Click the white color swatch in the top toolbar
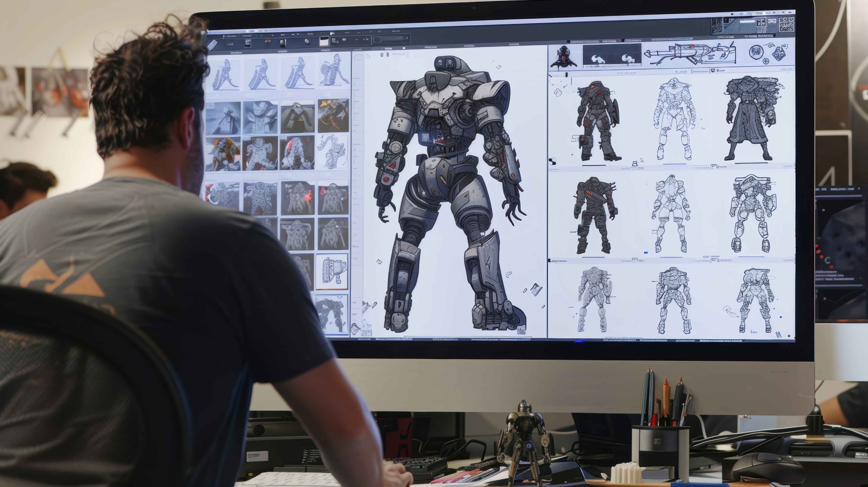Viewport: 868px width, 487px height. pyautogui.click(x=324, y=41)
